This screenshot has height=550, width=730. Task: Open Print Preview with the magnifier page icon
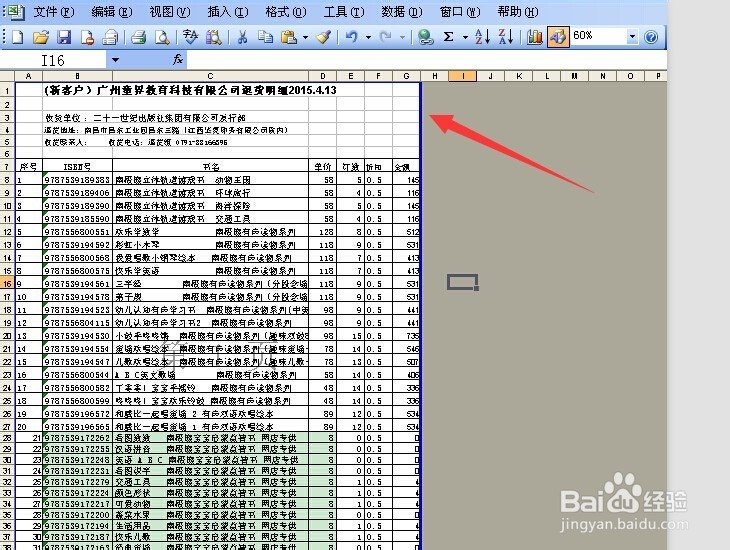click(x=162, y=37)
